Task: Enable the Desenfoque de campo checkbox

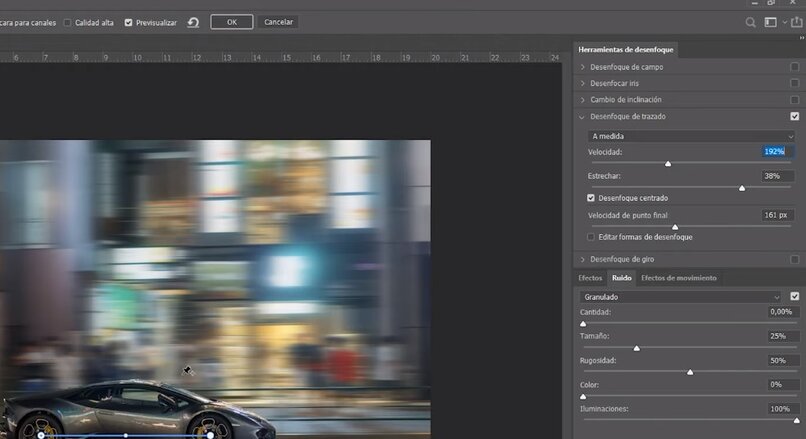Action: point(794,67)
